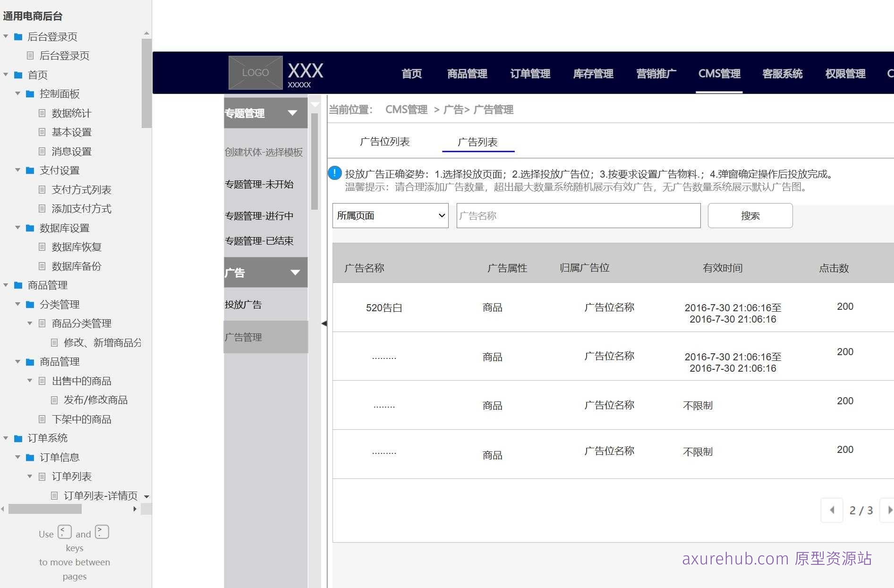Click the 搜索 button

pyautogui.click(x=750, y=215)
